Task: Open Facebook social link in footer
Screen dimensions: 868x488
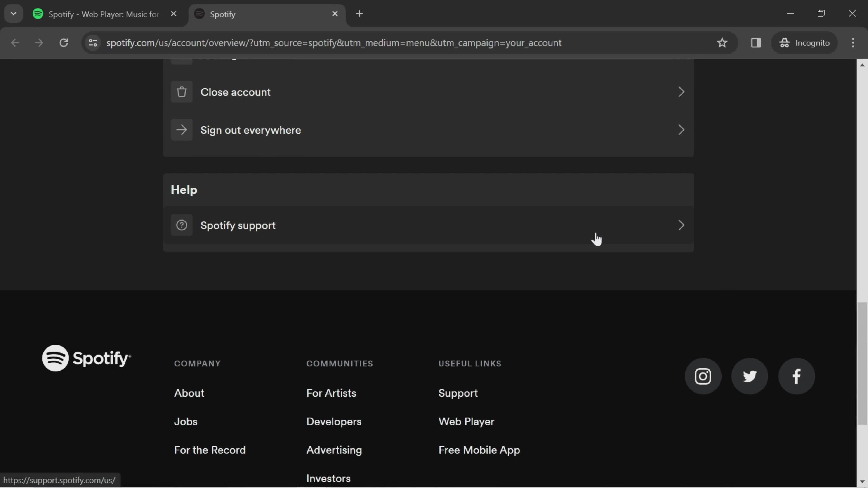Action: 797,376
